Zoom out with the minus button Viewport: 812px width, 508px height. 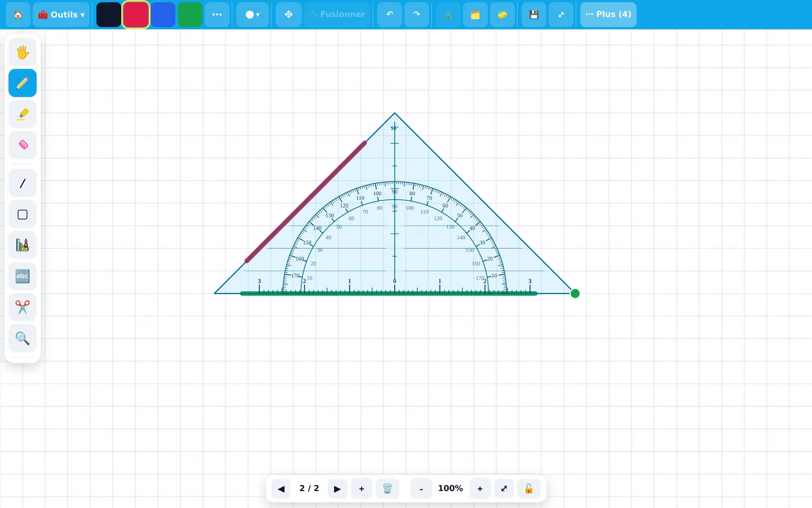click(x=421, y=489)
